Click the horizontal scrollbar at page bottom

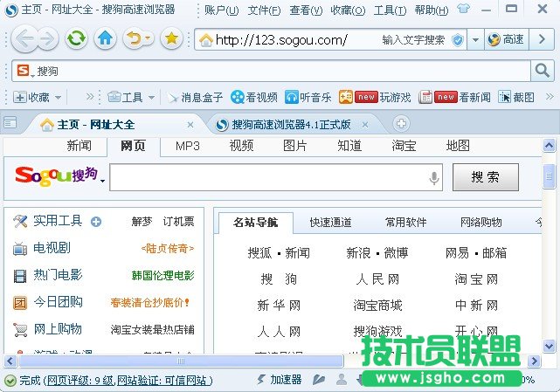tap(175, 360)
